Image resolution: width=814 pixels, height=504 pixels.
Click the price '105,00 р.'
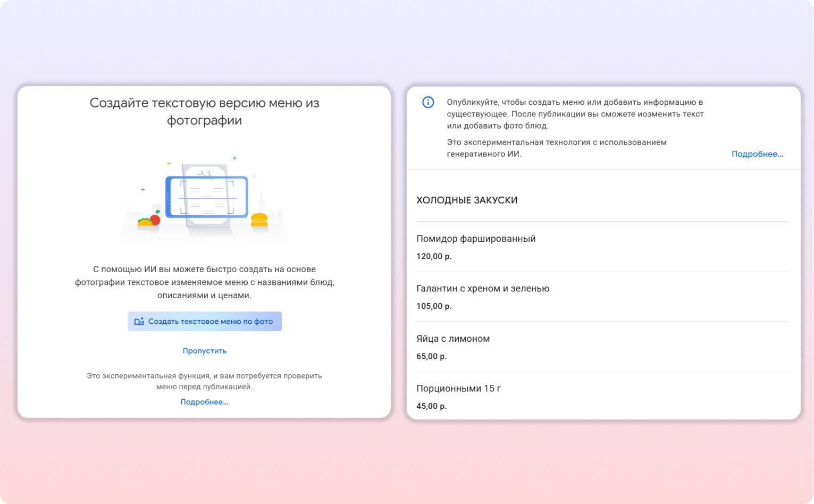(x=434, y=306)
